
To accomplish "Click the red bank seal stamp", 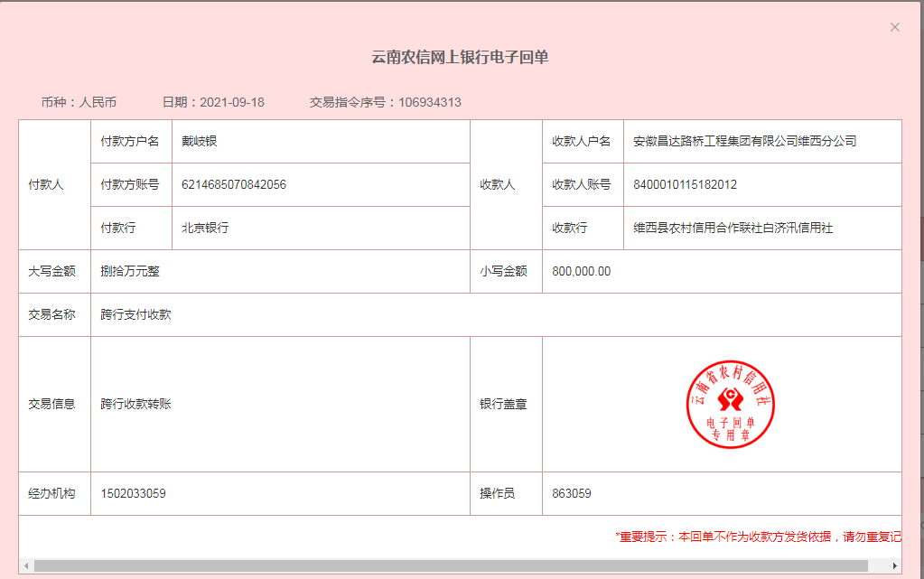I will pos(731,405).
